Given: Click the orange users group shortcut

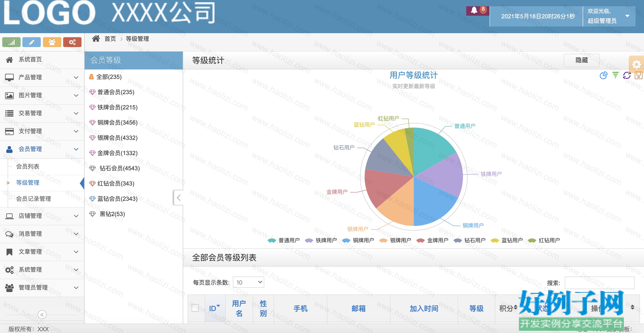Looking at the screenshot, I should coord(52,42).
